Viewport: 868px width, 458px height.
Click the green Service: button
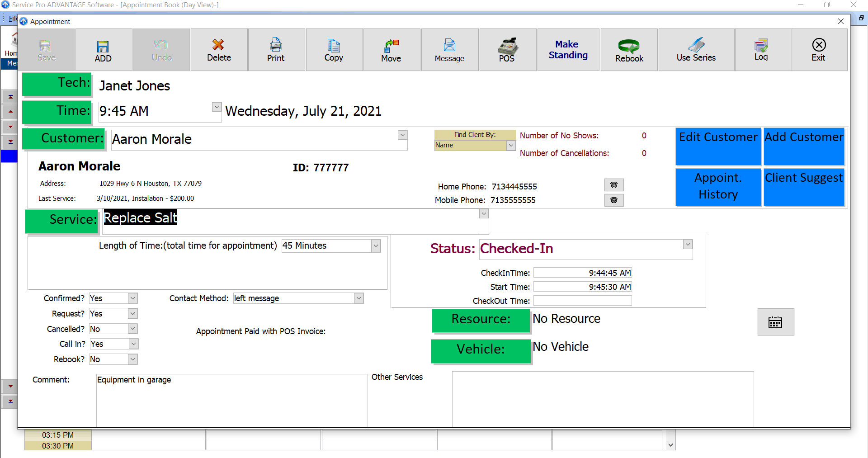coord(62,221)
